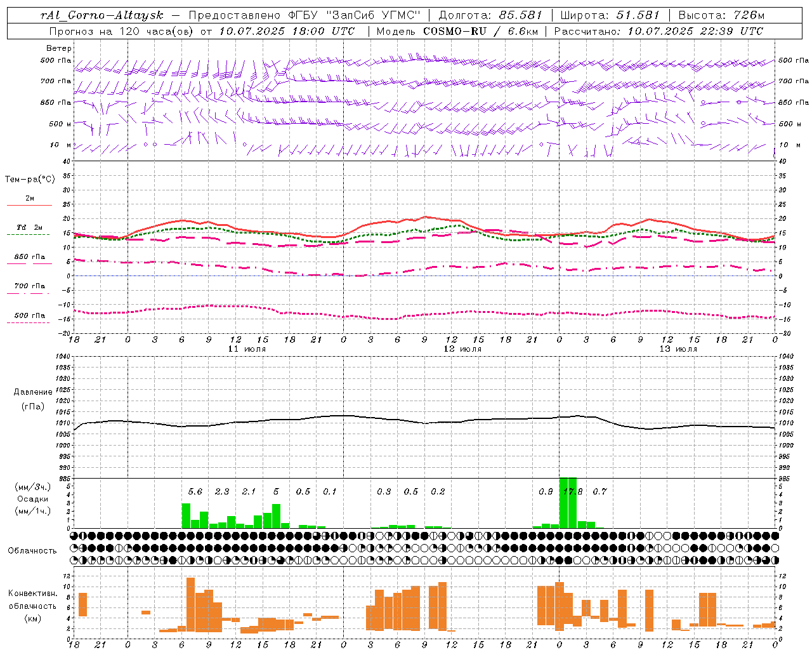
Task: Click the 2.1 precipitation total
Action: pyautogui.click(x=249, y=491)
